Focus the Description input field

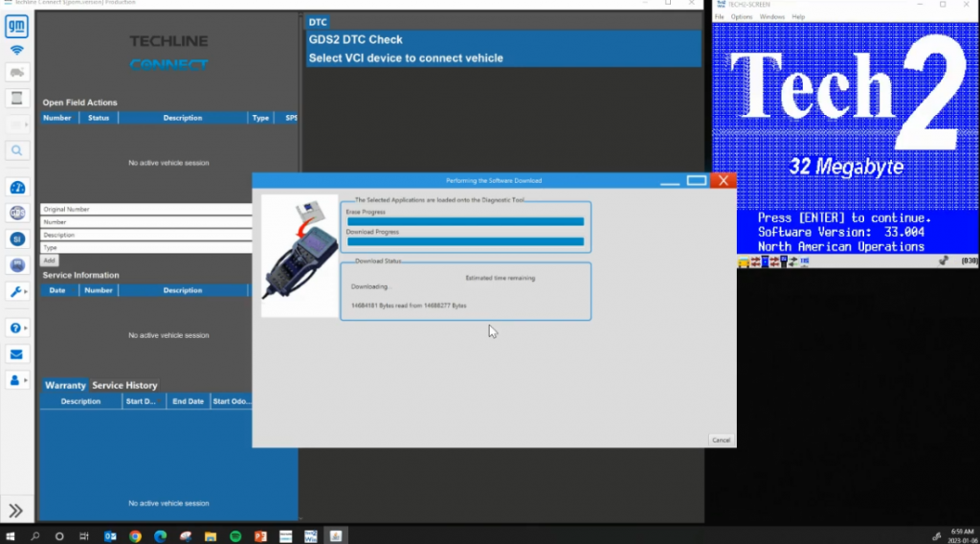pyautogui.click(x=146, y=235)
